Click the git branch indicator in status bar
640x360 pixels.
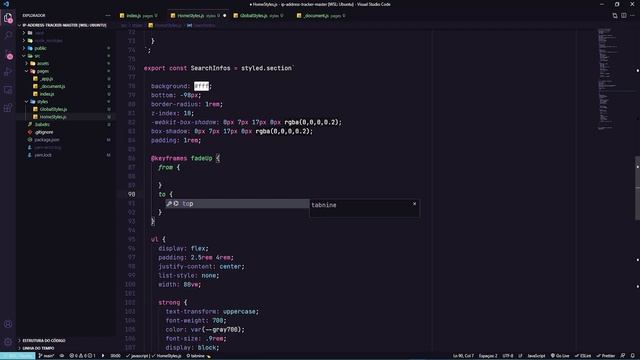click(x=46, y=356)
